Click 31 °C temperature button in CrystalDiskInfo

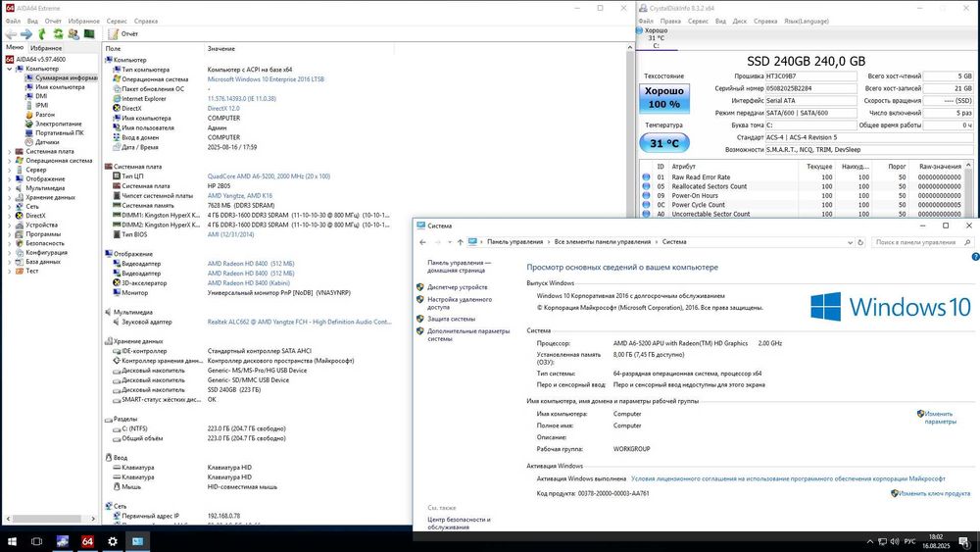(x=663, y=143)
